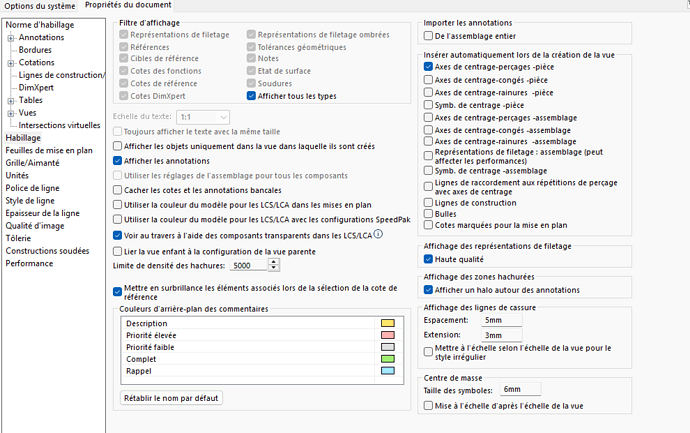This screenshot has width=690, height=433.
Task: Increase the hatch density limit with up arrow
Action: click(x=274, y=262)
